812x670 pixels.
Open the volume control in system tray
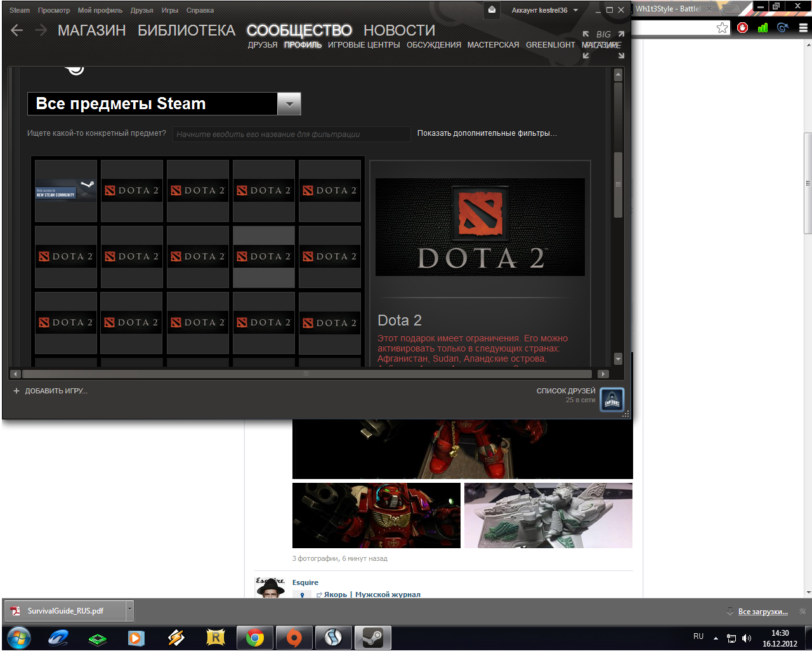[x=747, y=638]
